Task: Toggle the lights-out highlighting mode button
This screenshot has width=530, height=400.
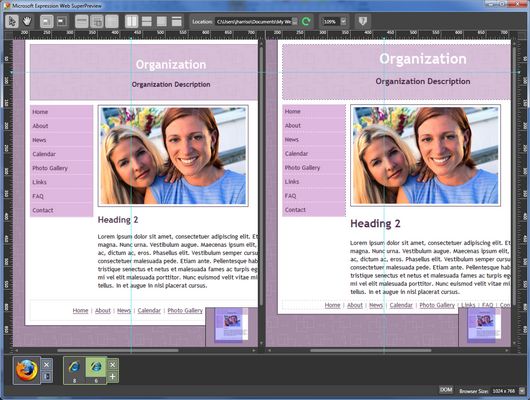Action: tap(62, 22)
